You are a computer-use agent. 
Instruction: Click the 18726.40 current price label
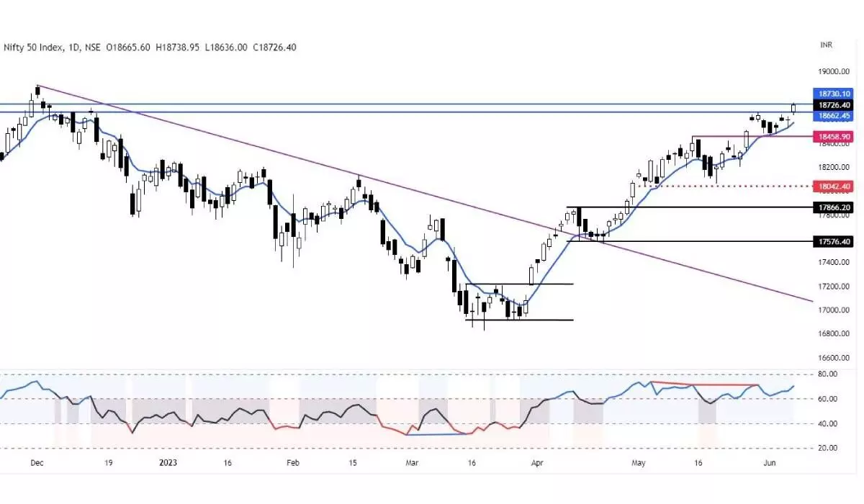pos(834,105)
